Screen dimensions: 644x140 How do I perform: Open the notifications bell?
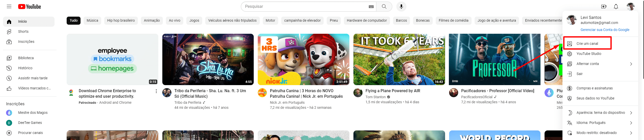pos(616,7)
